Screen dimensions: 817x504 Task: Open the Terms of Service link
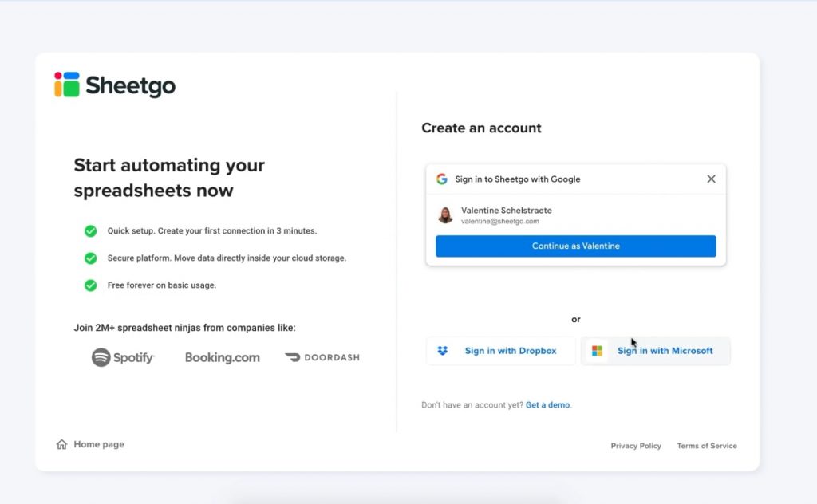tap(707, 446)
